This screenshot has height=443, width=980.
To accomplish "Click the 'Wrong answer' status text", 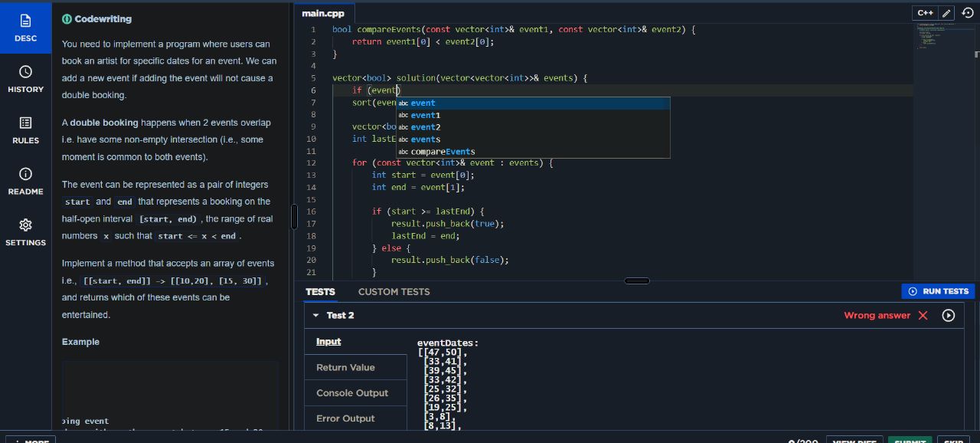I will point(877,315).
